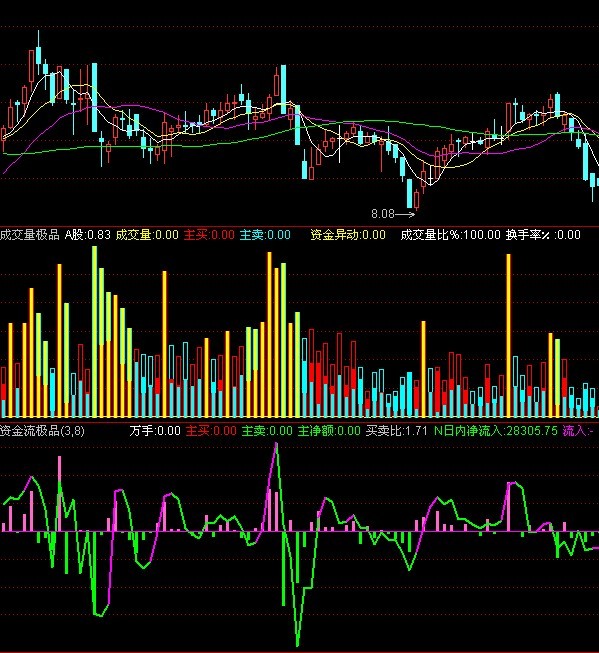Click the 买卖比:1.71 ratio label

[397, 431]
